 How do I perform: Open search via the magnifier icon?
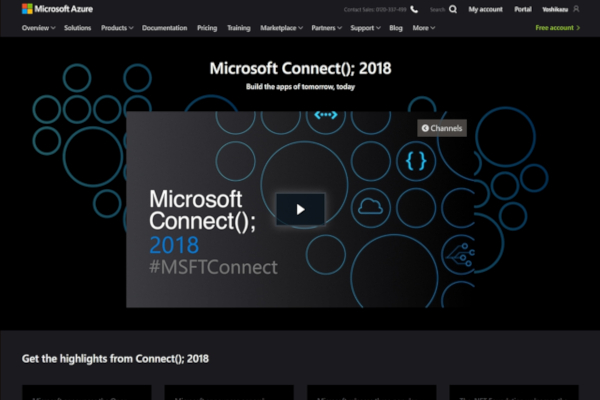(x=453, y=9)
